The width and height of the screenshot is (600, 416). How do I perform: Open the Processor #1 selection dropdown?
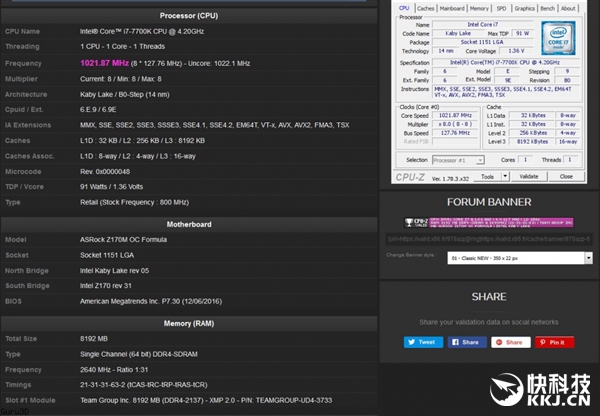point(458,160)
